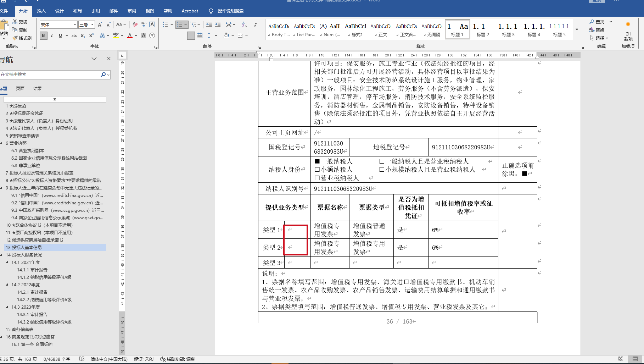Screen dimensions: 644x364
Task: Open the Layout (布局) ribbon tab
Action: click(x=78, y=11)
